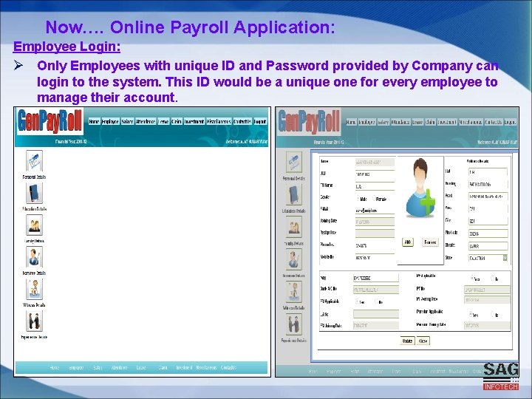Click Witness Details icon in right form screen
The height and width of the screenshot is (399, 532).
tap(294, 292)
